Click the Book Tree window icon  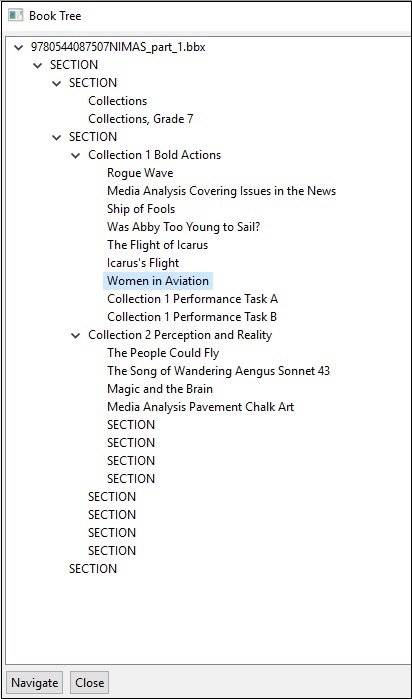point(16,16)
